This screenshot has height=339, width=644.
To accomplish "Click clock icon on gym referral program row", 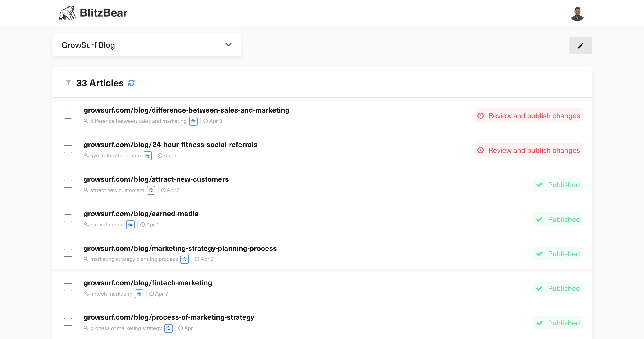I will pos(160,156).
